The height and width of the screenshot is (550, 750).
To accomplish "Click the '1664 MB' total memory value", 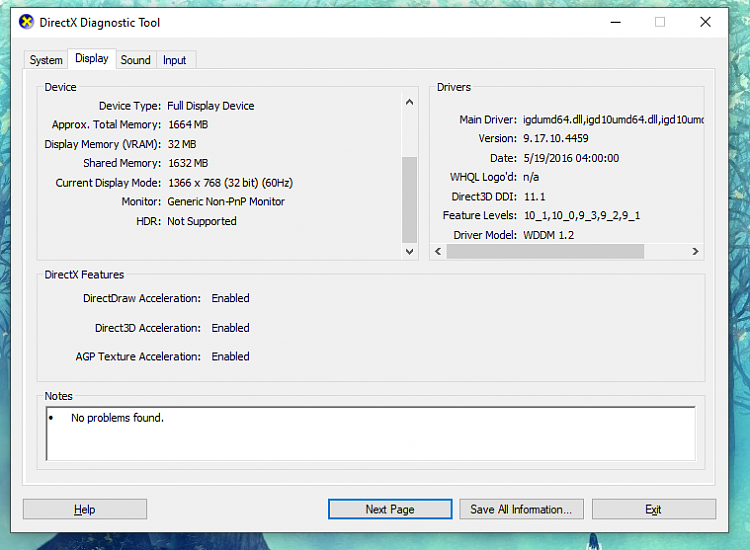I will click(x=188, y=124).
